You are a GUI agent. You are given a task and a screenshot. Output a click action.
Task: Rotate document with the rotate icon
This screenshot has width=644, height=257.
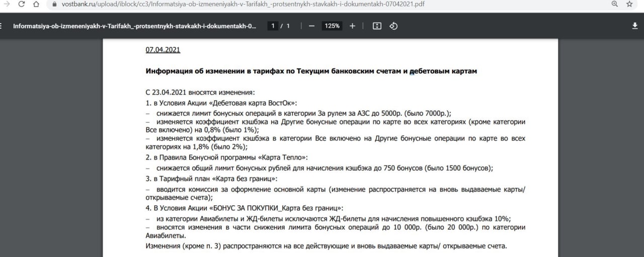pos(393,26)
